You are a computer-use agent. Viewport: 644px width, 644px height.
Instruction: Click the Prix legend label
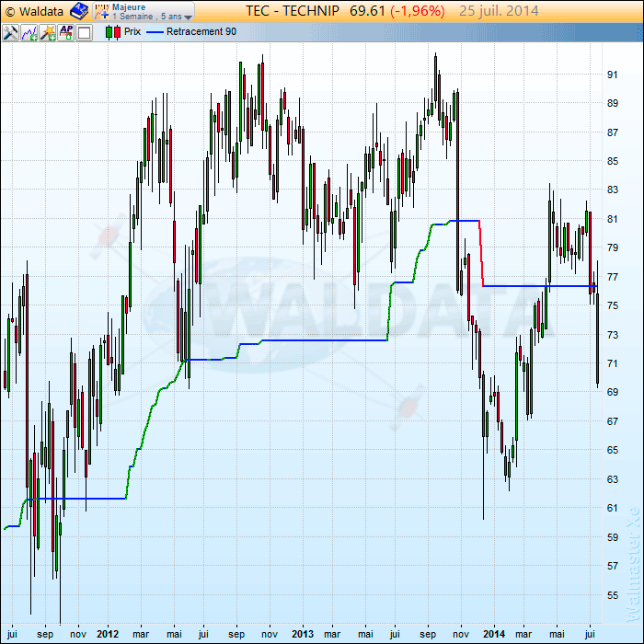point(132,31)
